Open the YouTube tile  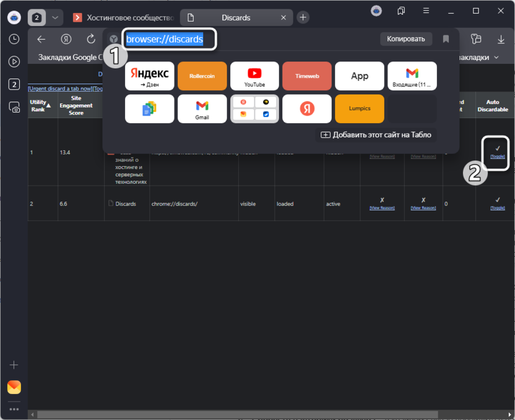[254, 76]
